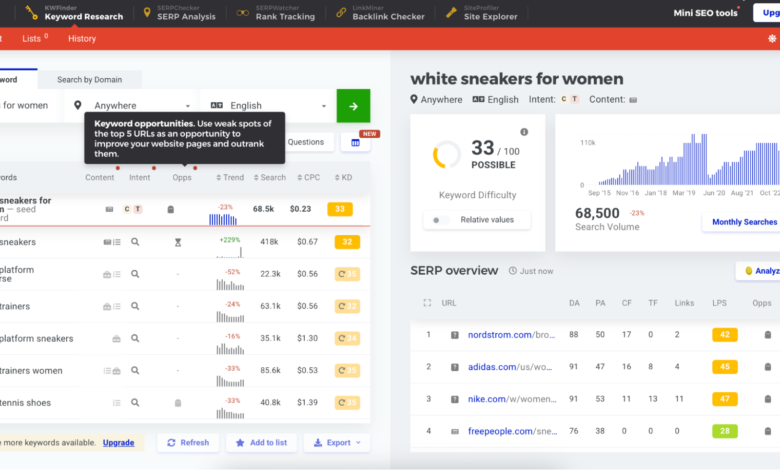
Task: Open the Anywhere location dropdown
Action: pyautogui.click(x=132, y=105)
